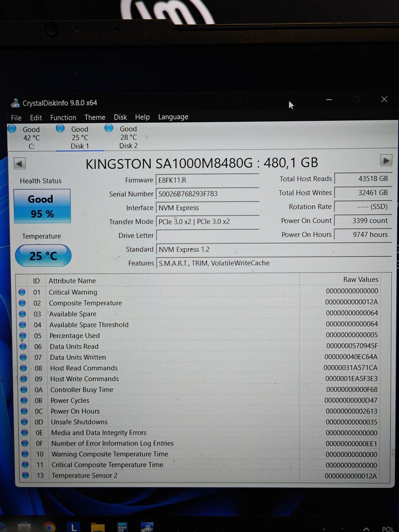Click status dot for Power On Hours row

[25, 411]
